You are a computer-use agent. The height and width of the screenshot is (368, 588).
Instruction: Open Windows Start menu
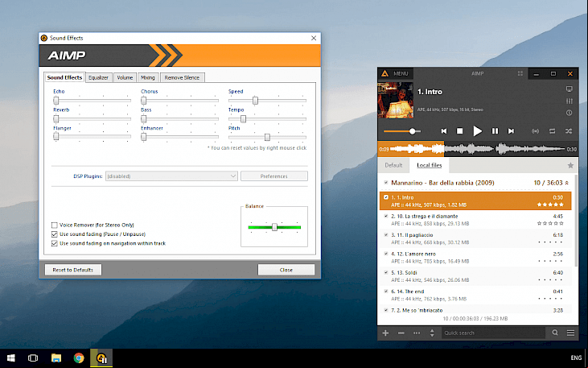point(11,358)
